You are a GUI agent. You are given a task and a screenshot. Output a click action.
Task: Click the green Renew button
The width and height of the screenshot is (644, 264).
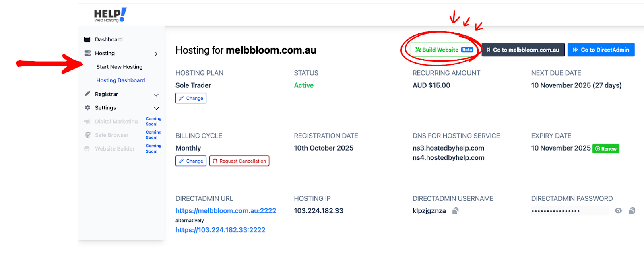[606, 148]
